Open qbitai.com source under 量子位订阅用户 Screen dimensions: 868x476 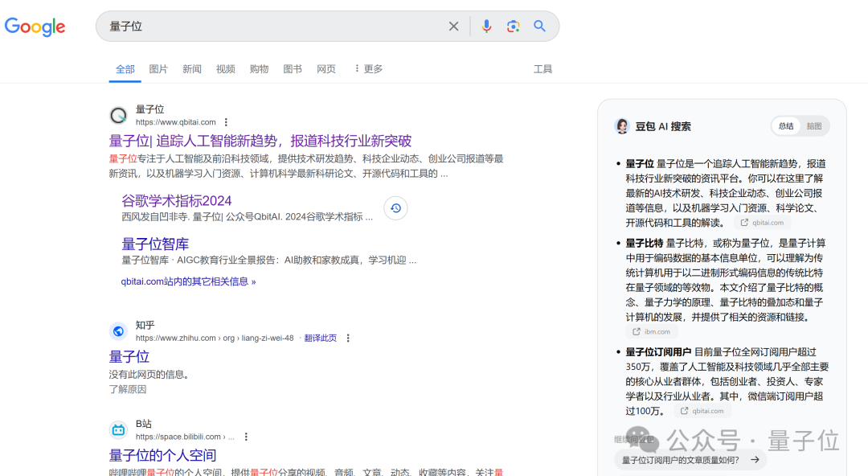point(702,411)
